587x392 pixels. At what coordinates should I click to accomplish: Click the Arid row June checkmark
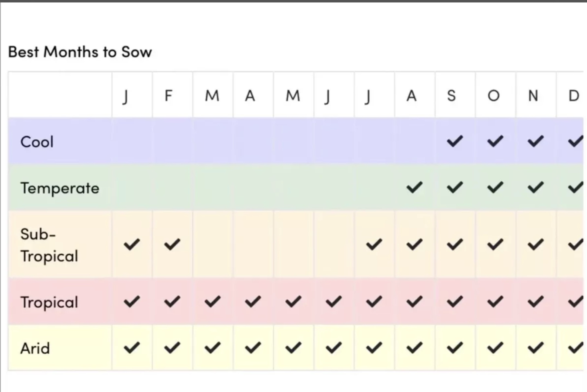click(334, 348)
